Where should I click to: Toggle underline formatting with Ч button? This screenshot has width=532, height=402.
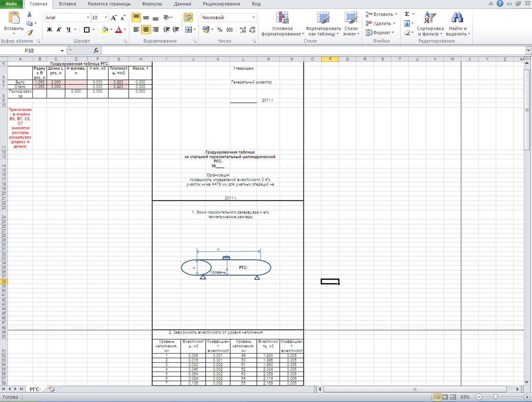coord(68,30)
